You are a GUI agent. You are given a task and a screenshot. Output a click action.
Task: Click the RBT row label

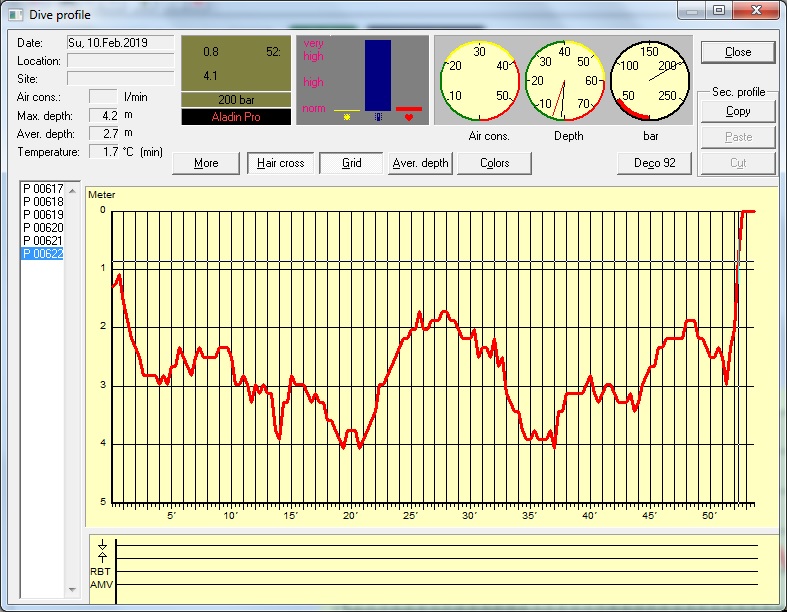click(x=100, y=571)
